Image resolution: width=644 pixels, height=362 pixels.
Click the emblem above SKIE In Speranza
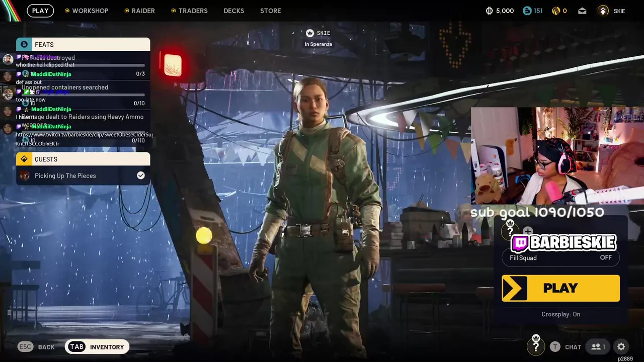coord(310,33)
